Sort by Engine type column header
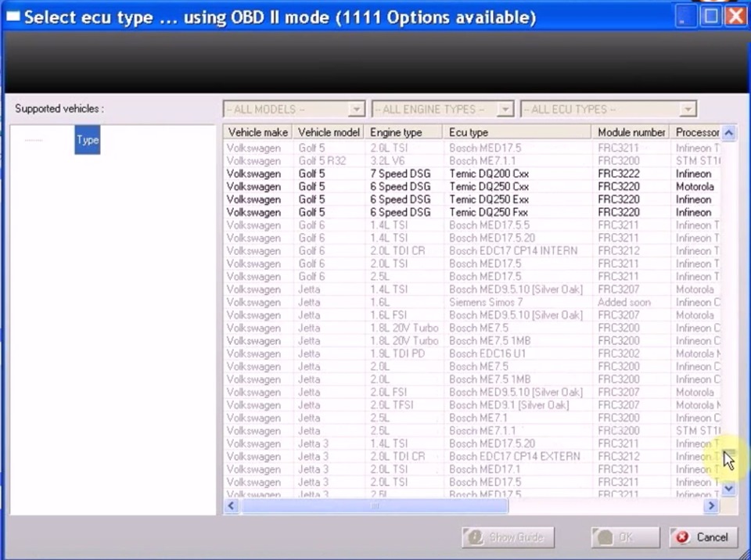 point(404,132)
